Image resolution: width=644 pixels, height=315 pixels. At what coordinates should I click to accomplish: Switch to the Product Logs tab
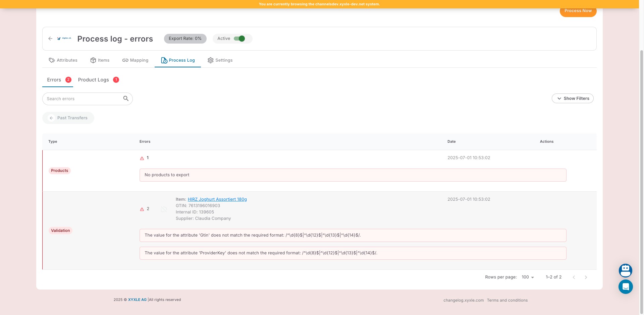93,80
